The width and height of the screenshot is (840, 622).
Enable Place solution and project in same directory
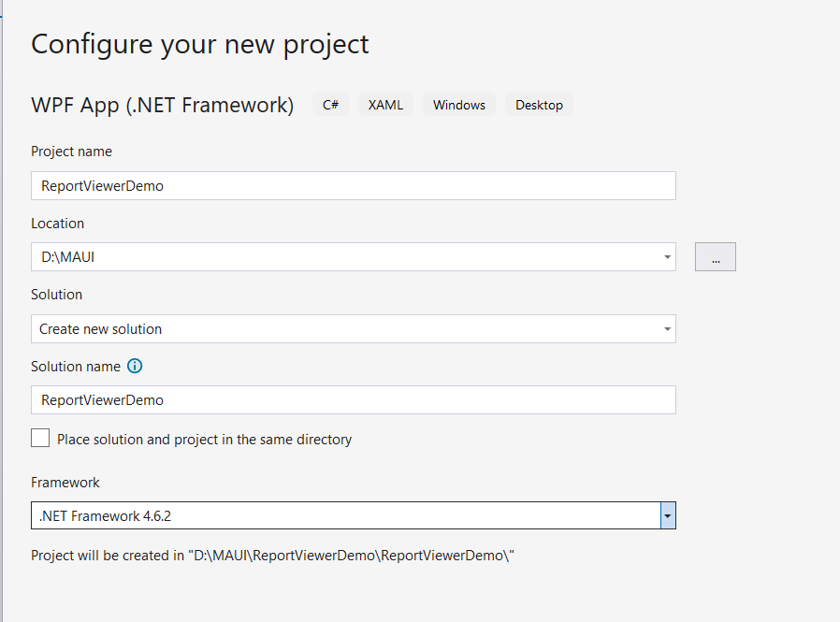coord(40,438)
